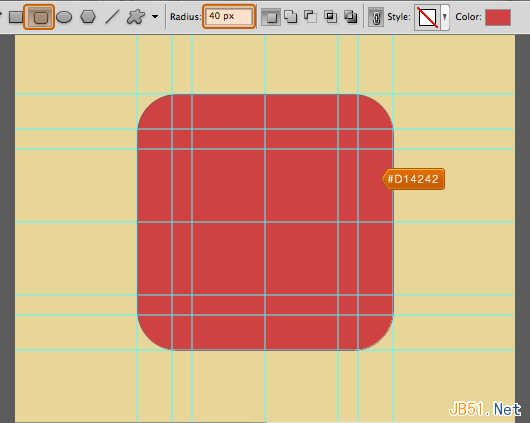Click the Radius input field
Viewport: 530px width, 423px height.
tap(229, 16)
